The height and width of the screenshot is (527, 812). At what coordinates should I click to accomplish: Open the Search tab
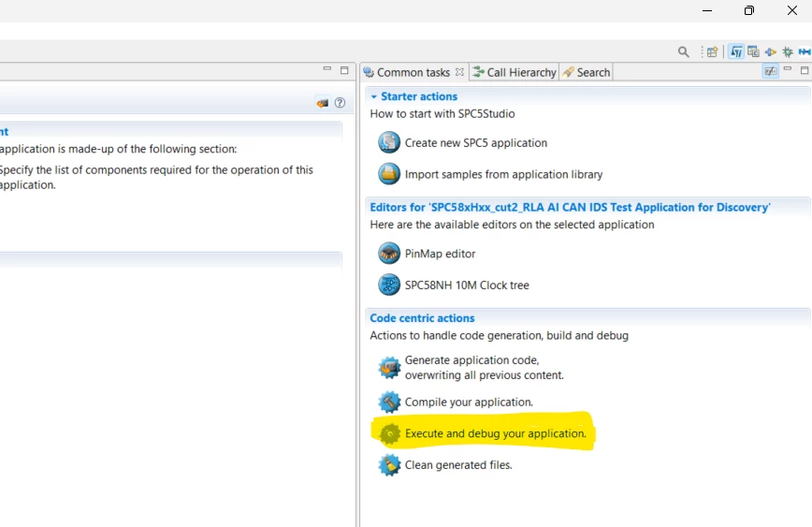coord(587,72)
